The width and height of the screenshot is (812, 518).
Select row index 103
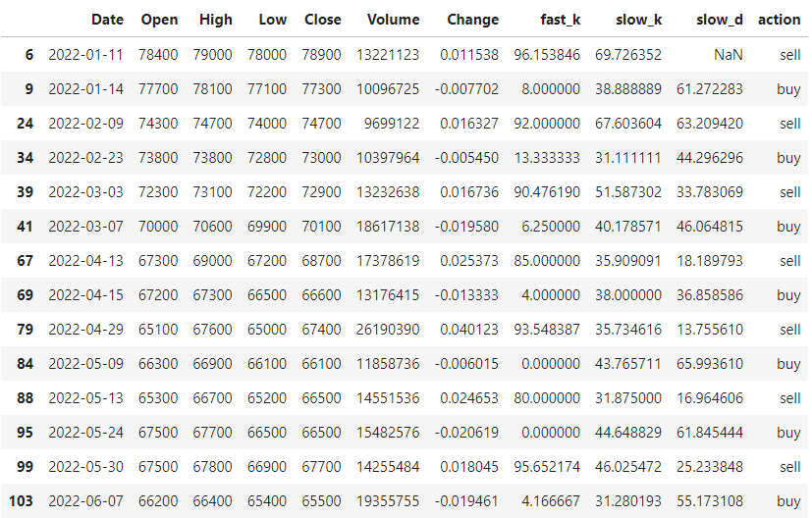tap(21, 501)
